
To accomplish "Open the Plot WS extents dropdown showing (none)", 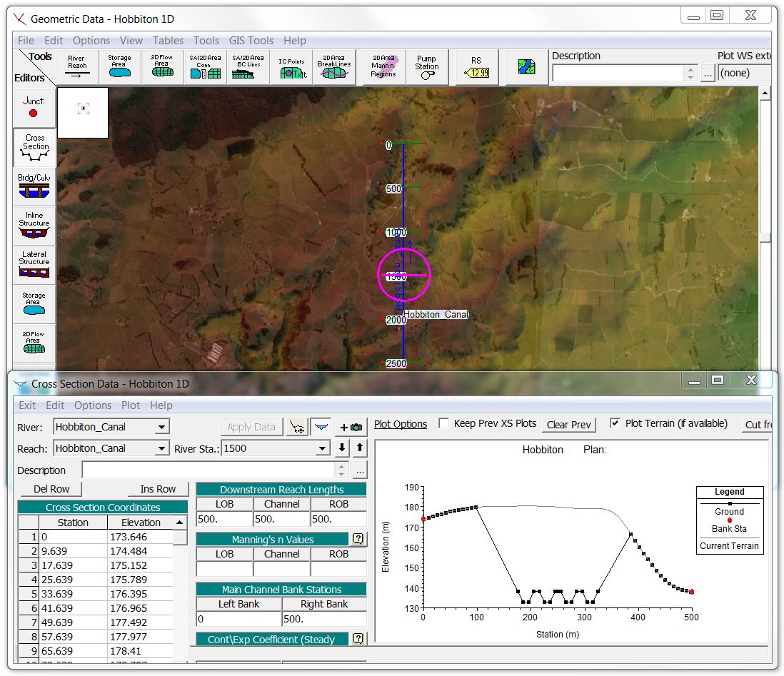I will point(744,73).
